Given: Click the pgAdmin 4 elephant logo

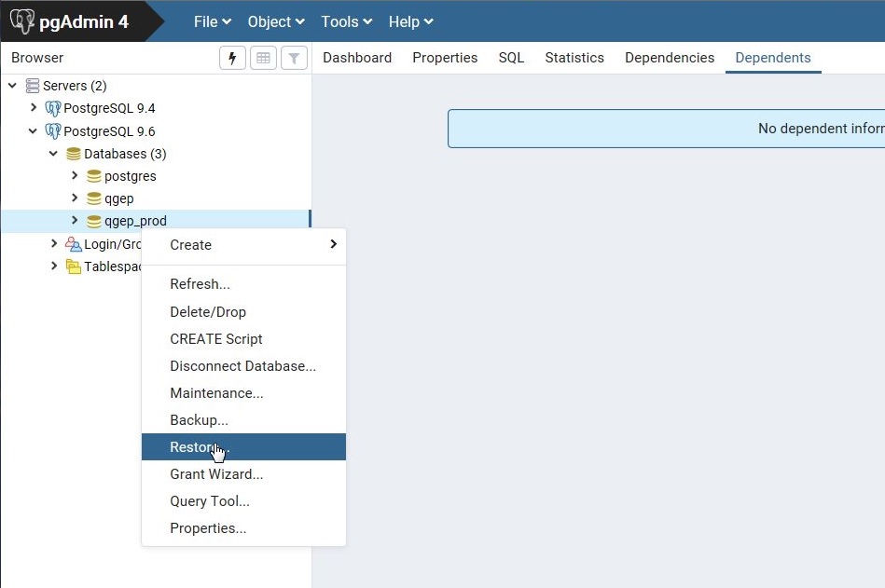Looking at the screenshot, I should tap(22, 21).
